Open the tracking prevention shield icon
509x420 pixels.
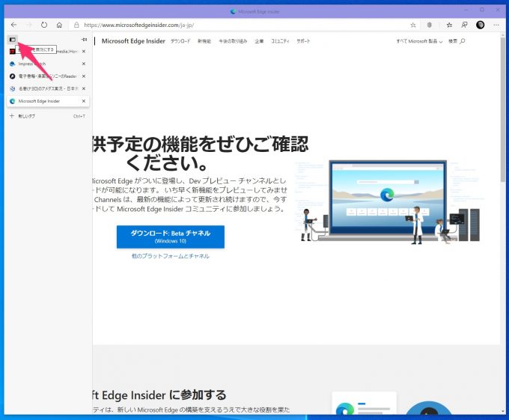[x=429, y=25]
